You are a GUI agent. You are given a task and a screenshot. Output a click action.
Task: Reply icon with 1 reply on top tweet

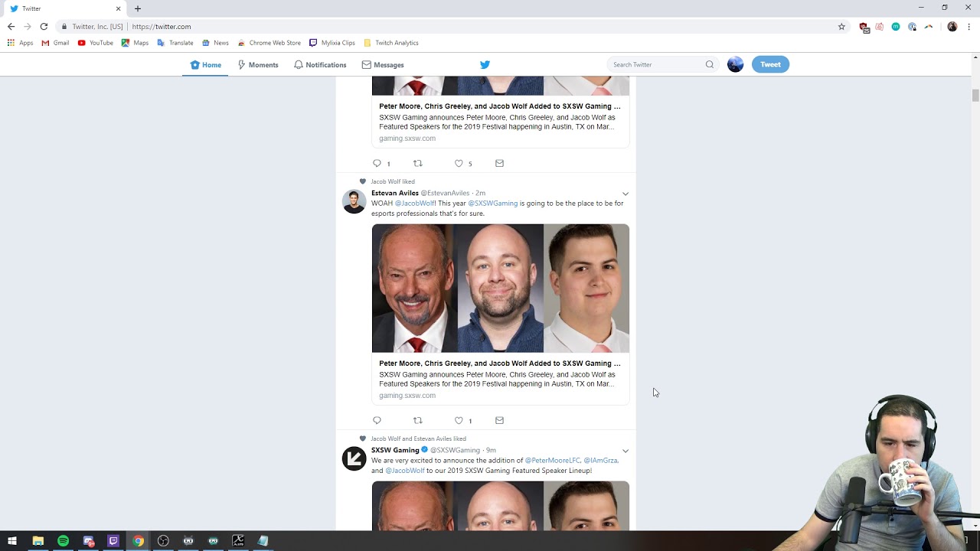377,163
